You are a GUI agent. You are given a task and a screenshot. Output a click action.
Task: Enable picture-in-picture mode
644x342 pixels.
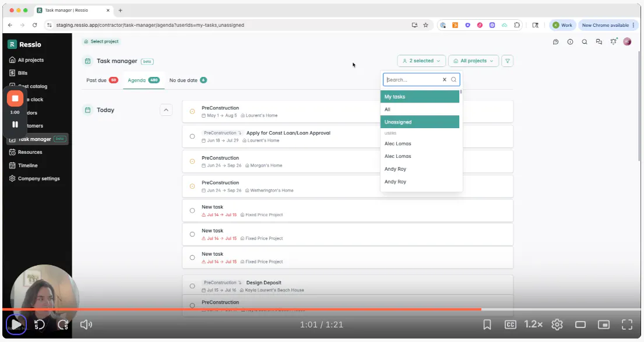(604, 325)
